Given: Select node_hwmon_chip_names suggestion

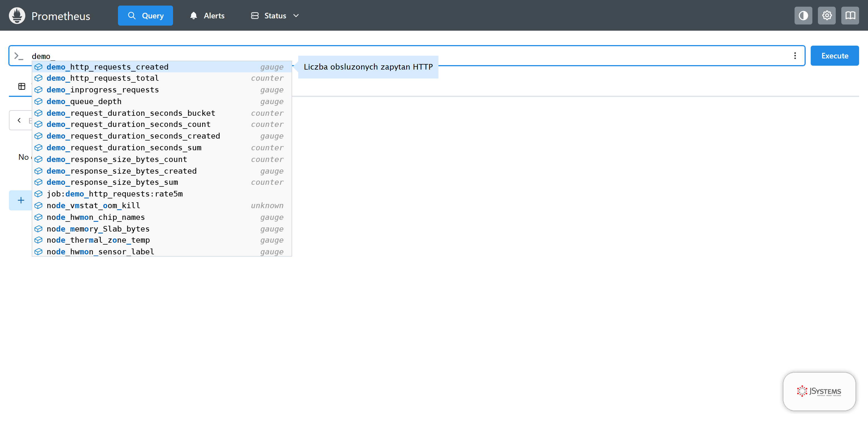Looking at the screenshot, I should click(162, 217).
